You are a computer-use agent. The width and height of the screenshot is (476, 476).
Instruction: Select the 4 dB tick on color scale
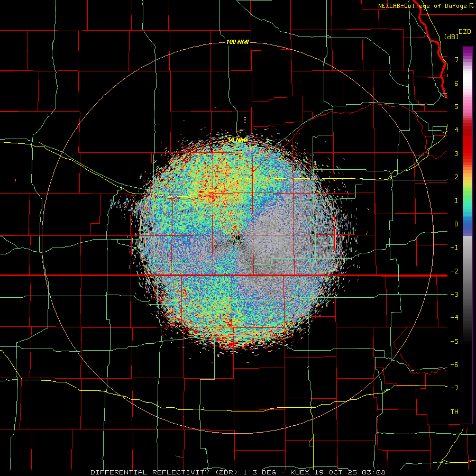(456, 130)
